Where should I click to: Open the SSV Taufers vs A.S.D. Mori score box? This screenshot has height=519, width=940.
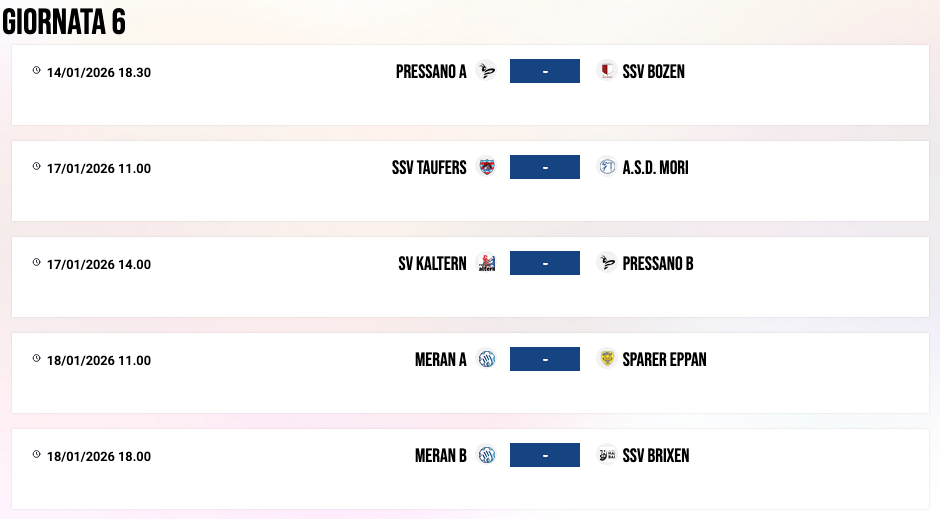tap(545, 167)
